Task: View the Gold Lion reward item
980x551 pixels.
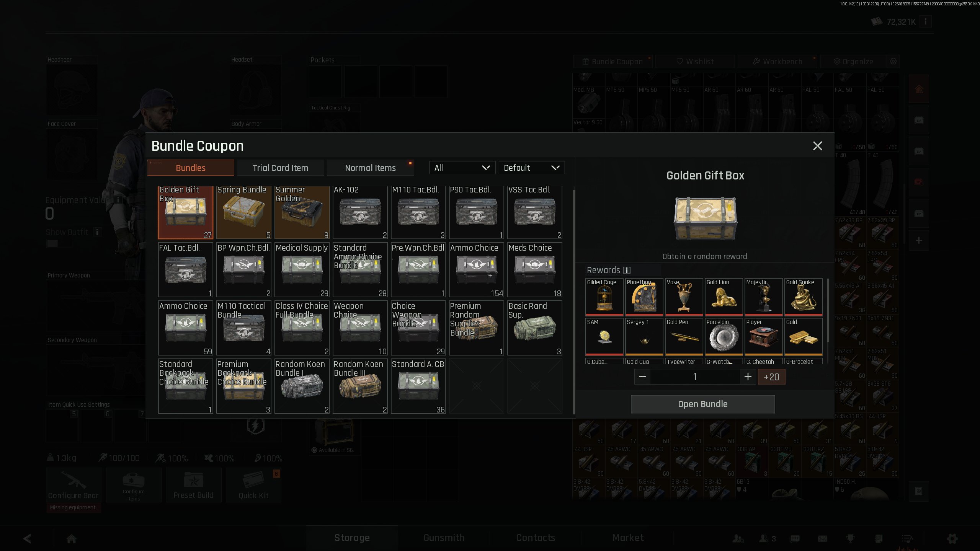Action: pyautogui.click(x=724, y=297)
